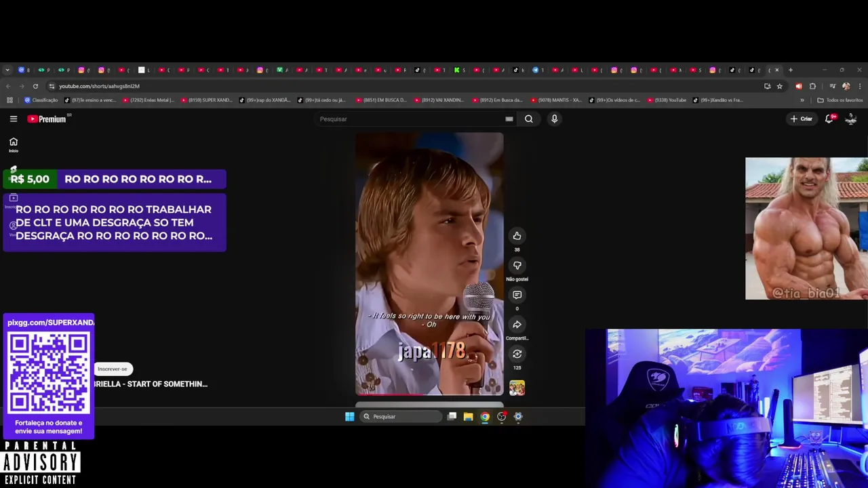Open Chrome three-dot menu
This screenshot has height=488, width=868.
[x=859, y=86]
